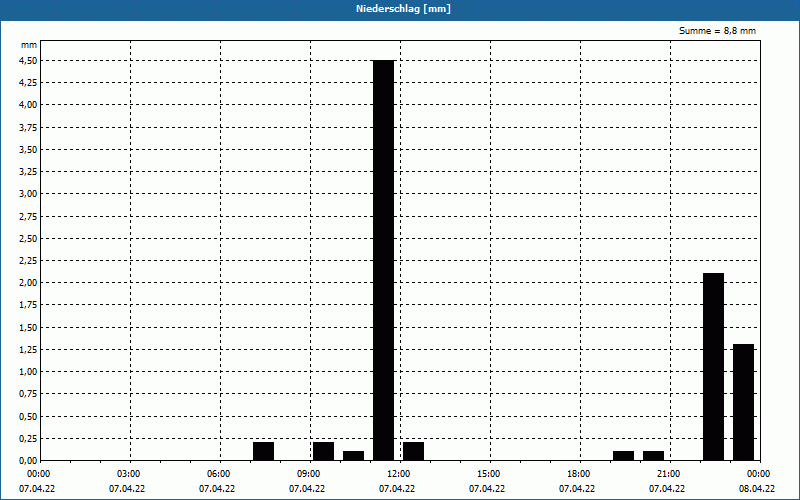Viewport: 800px width, 500px height.
Task: Click the tallest bar reaching 4,50 mm
Action: click(x=384, y=260)
